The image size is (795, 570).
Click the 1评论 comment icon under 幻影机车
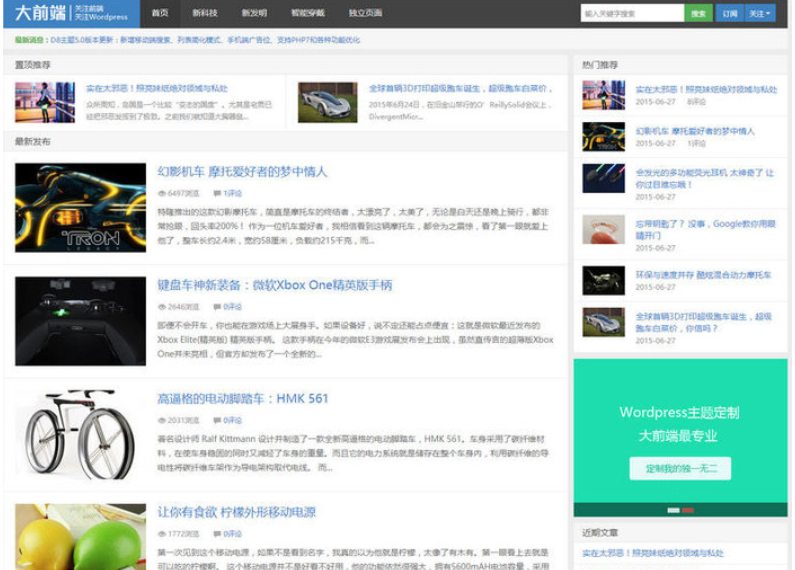pyautogui.click(x=217, y=193)
